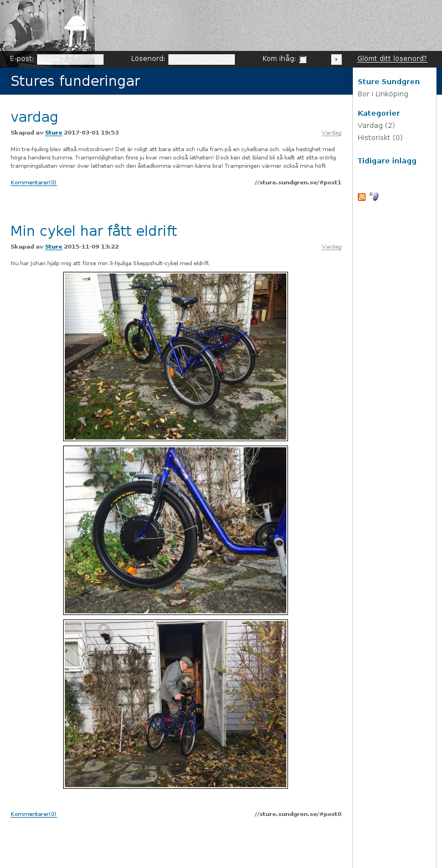Focus the E-post input field
The image size is (442, 868).
click(70, 60)
